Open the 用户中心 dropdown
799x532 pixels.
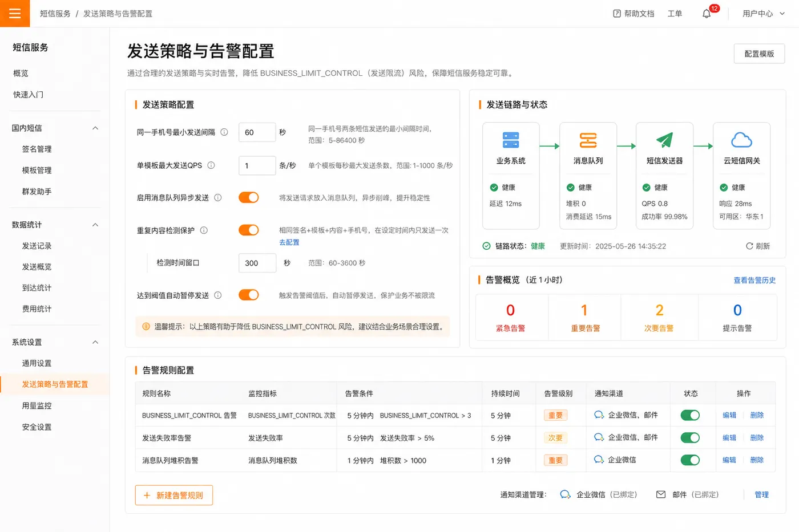tap(764, 14)
